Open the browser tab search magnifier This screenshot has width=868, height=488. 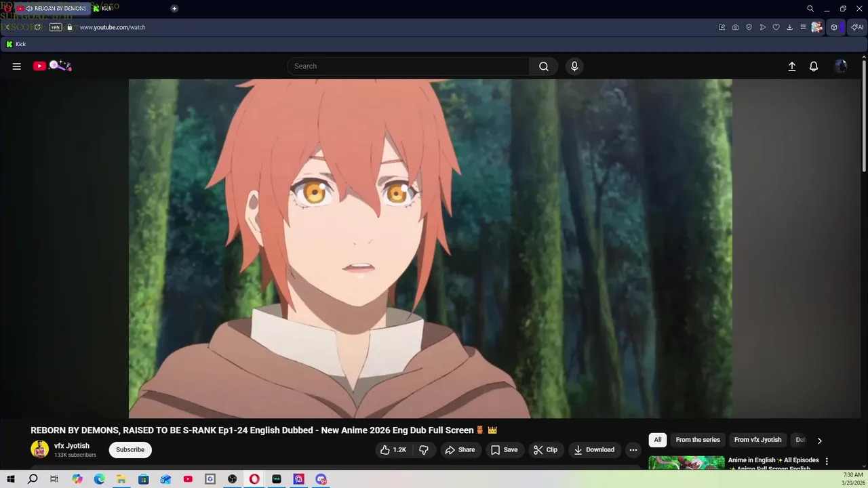(x=810, y=9)
